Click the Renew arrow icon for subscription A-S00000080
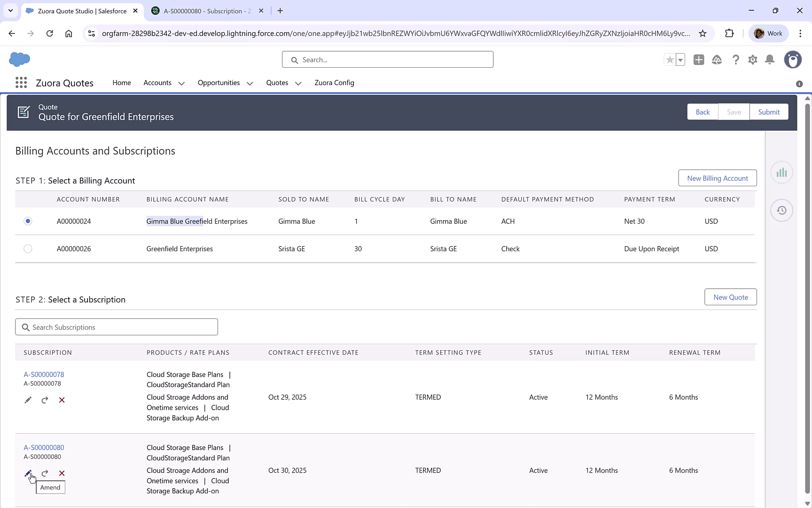The width and height of the screenshot is (812, 508). (45, 473)
